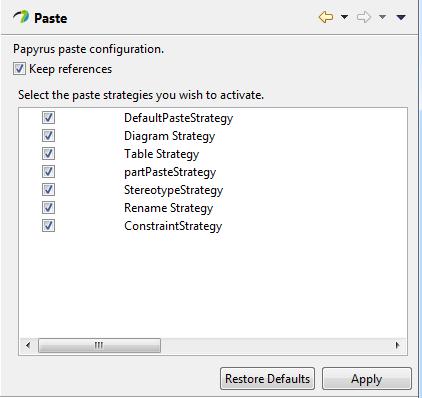Disable the Diagram Strategy checkbox
The height and width of the screenshot is (398, 422).
pos(48,136)
